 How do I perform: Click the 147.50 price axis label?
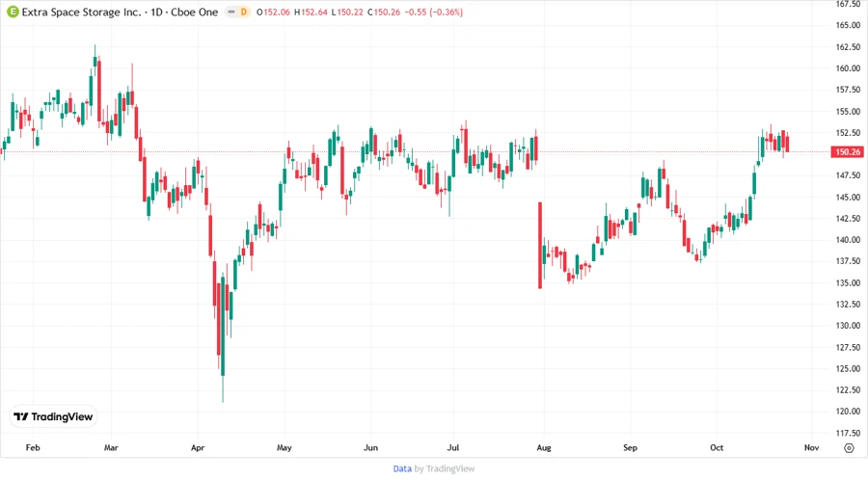pos(848,175)
